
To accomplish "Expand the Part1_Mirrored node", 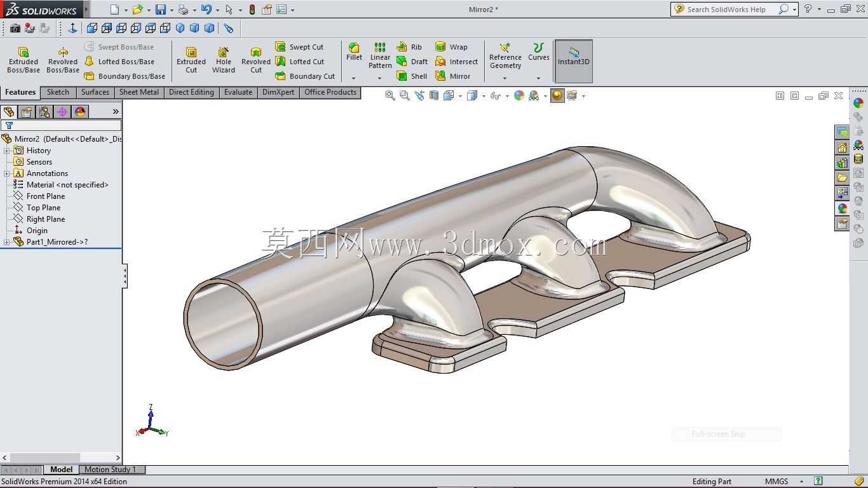I will (7, 242).
